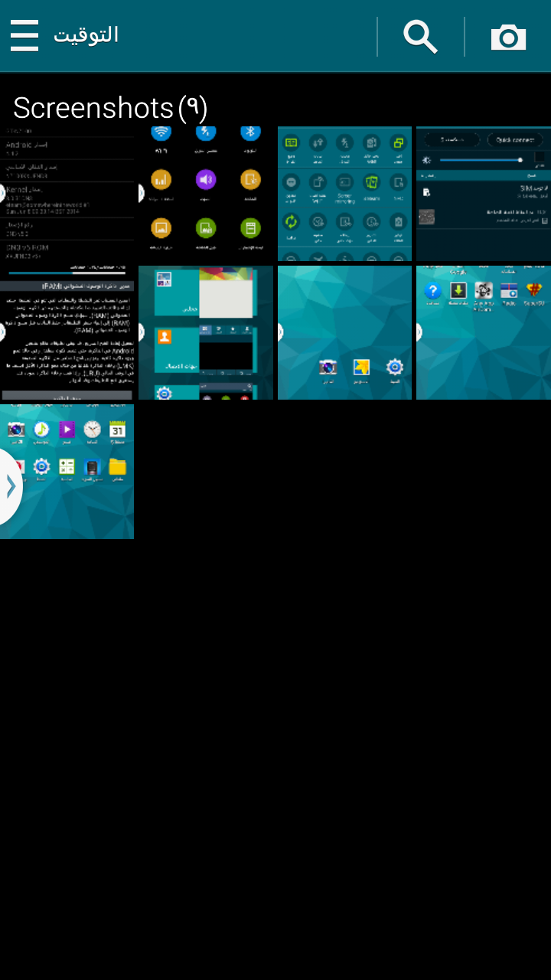Tap the calendar 31 icon in last thumbnail

pos(117,430)
